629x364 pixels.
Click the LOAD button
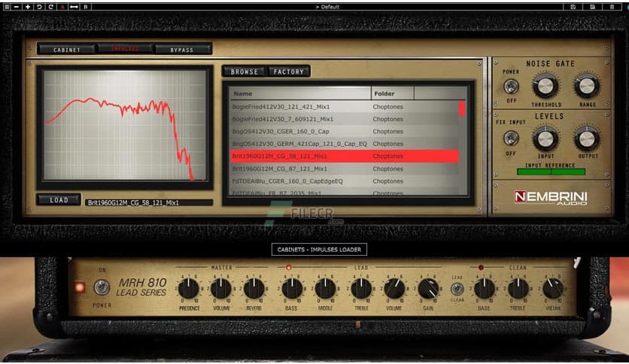[59, 199]
